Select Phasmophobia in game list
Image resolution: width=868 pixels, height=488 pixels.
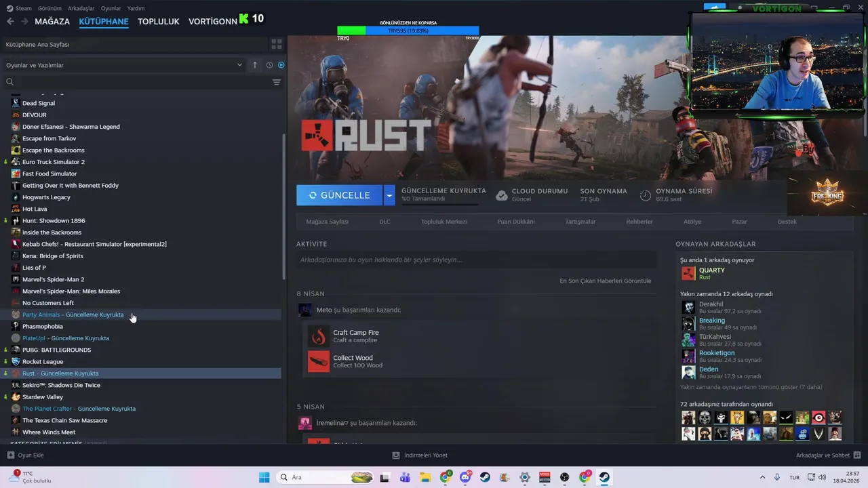pyautogui.click(x=141, y=327)
